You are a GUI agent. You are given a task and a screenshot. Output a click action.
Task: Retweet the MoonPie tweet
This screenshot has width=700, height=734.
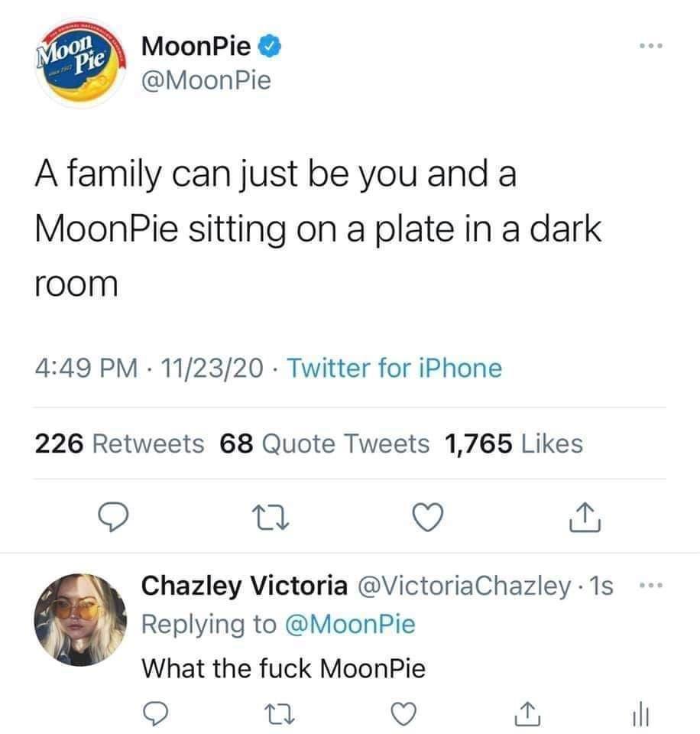click(271, 519)
